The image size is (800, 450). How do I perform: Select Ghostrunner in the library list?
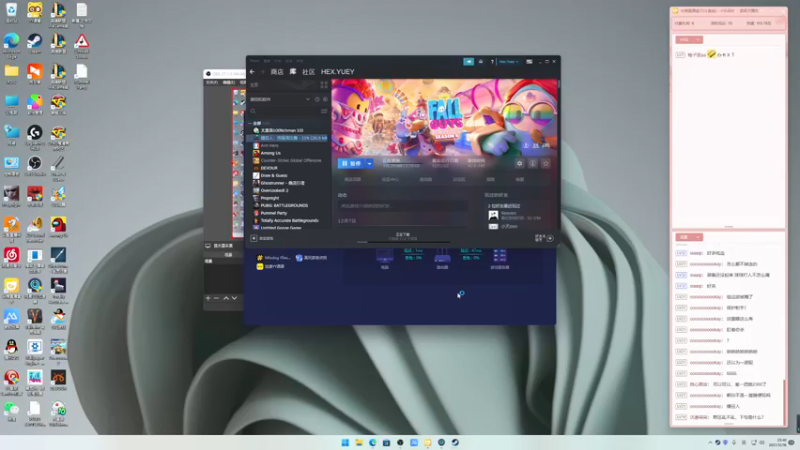coord(282,183)
